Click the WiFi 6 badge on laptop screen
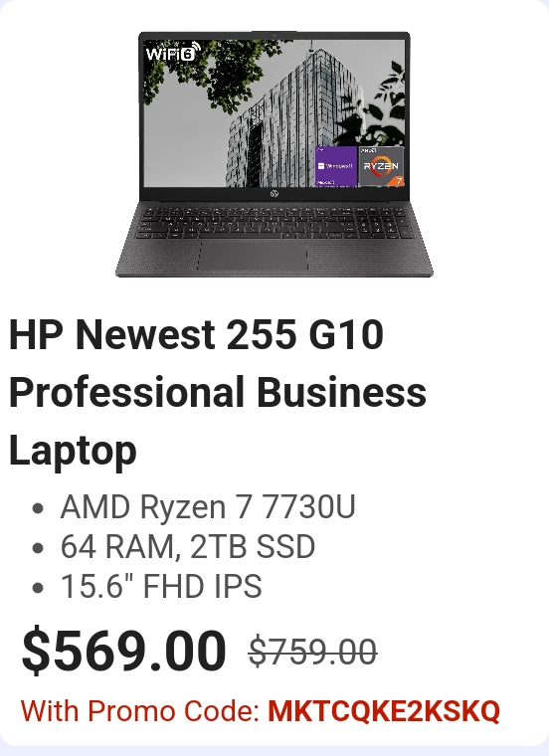The height and width of the screenshot is (756, 549). 172,52
